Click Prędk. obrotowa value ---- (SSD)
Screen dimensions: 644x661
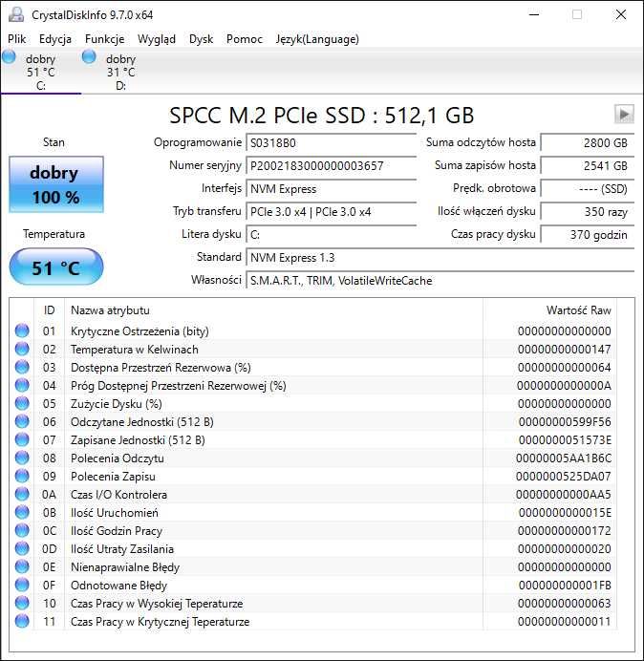587,189
